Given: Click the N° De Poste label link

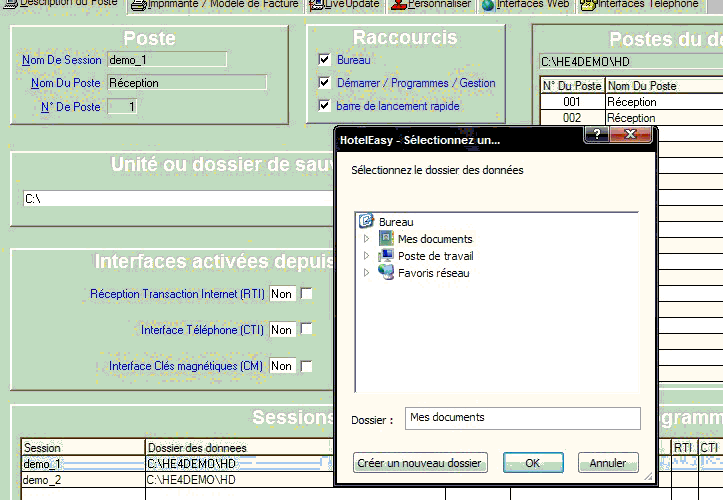Looking at the screenshot, I should [x=71, y=107].
